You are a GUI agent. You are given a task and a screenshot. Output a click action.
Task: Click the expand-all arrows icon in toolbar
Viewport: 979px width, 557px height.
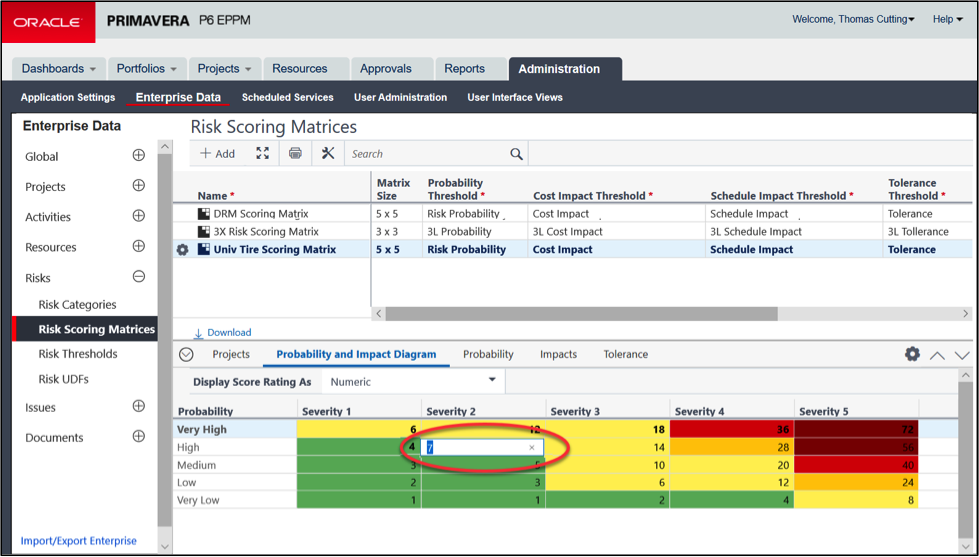coord(263,153)
